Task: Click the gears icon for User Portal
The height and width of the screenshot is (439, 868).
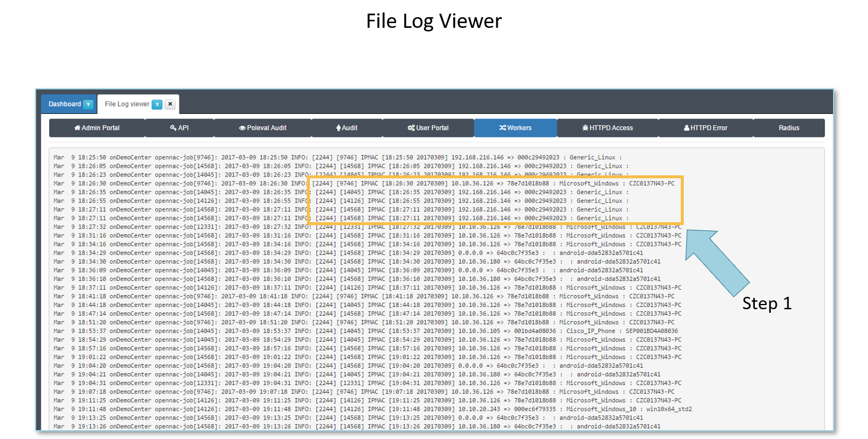Action: pos(411,128)
